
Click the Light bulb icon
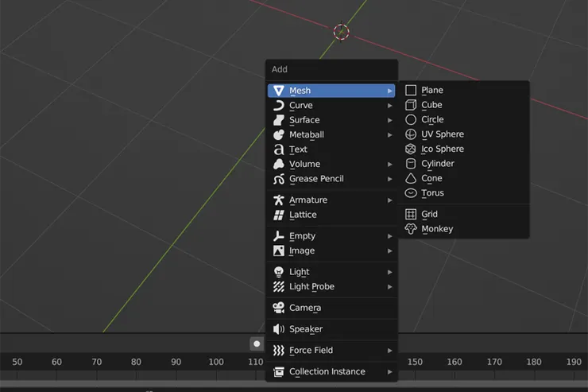[x=279, y=272]
